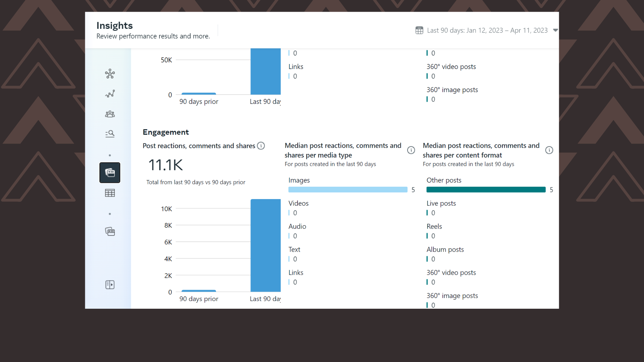Open the Content table-grid icon in sidebar
This screenshot has width=644, height=362.
(x=110, y=193)
